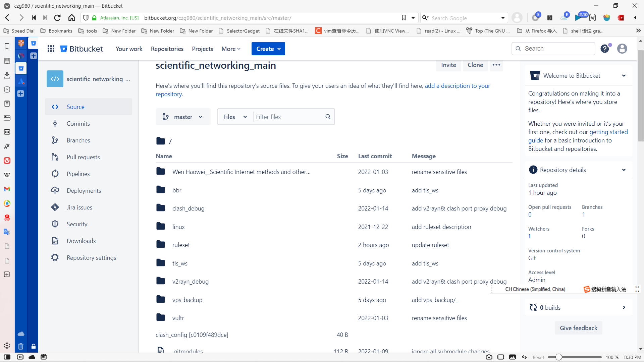
Task: Switch to the Projects navigation item
Action: coord(202,49)
